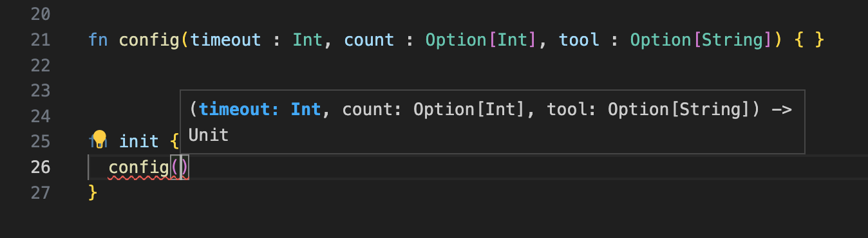Click Unit return type in signature popup
The width and height of the screenshot is (868, 238).
point(209,135)
